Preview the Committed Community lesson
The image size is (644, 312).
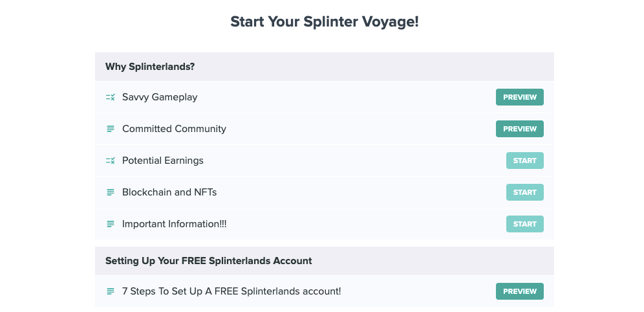(x=520, y=129)
